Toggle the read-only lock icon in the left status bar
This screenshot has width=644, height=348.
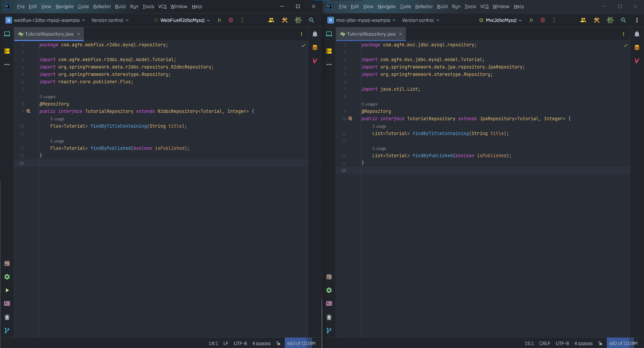[x=278, y=343]
